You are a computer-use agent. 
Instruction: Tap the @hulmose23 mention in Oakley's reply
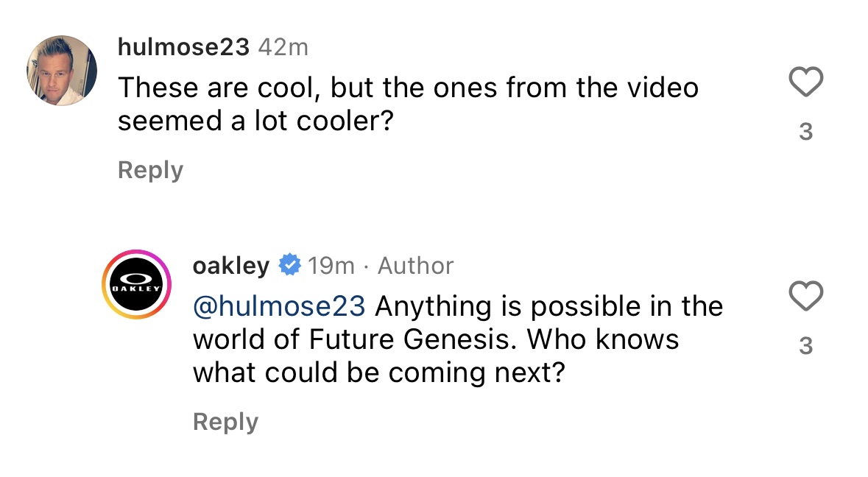279,306
